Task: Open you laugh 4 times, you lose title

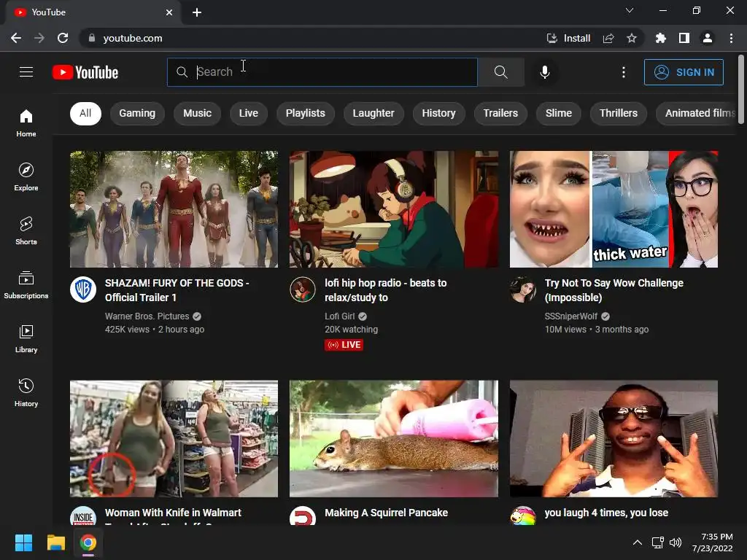Action: 606,513
